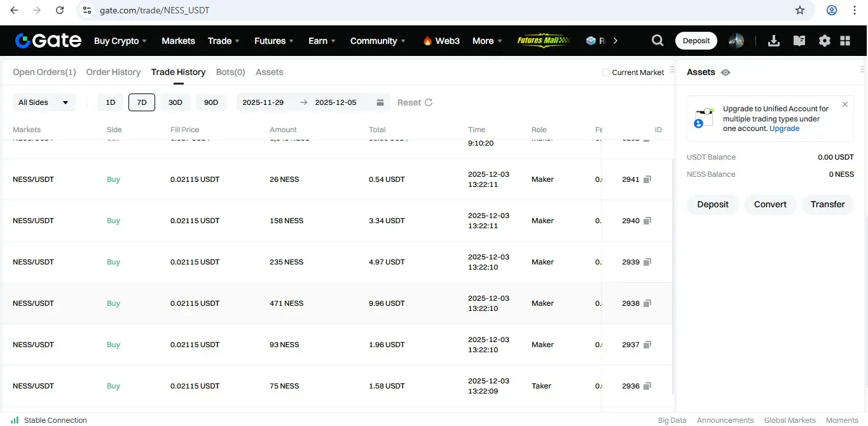The width and height of the screenshot is (868, 426).
Task: Select the 7D time range
Action: coord(142,102)
